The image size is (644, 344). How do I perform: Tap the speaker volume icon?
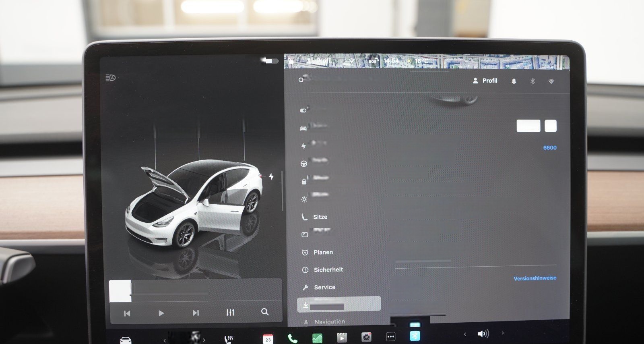click(483, 334)
